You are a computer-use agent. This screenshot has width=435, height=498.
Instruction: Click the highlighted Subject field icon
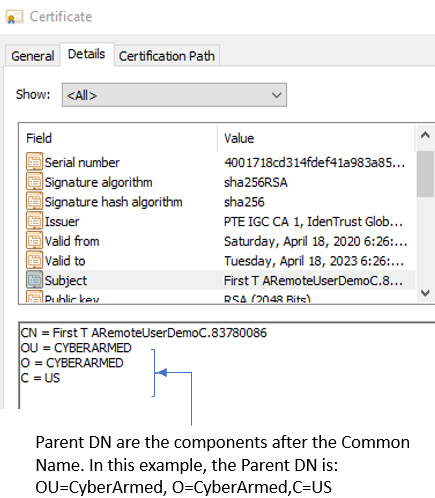34,280
